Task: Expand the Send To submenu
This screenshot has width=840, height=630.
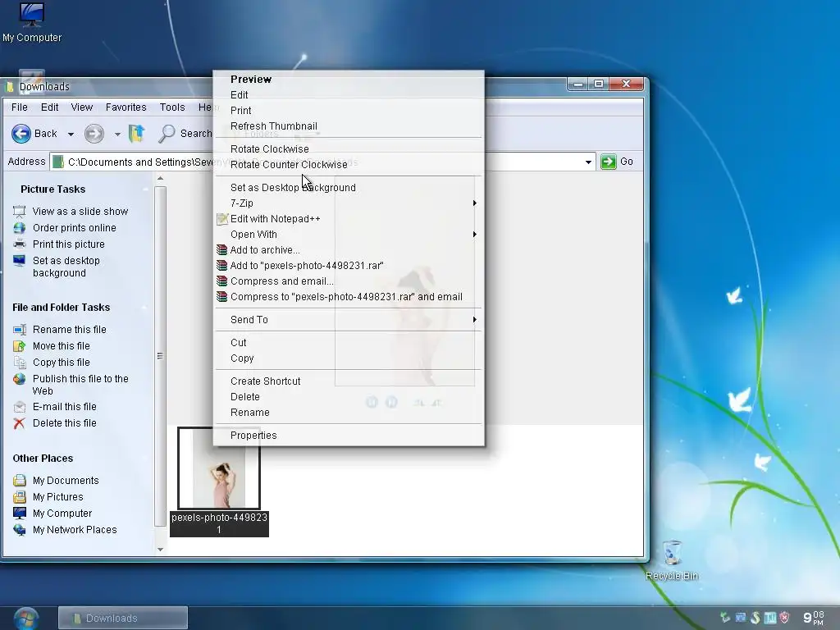Action: tap(474, 319)
